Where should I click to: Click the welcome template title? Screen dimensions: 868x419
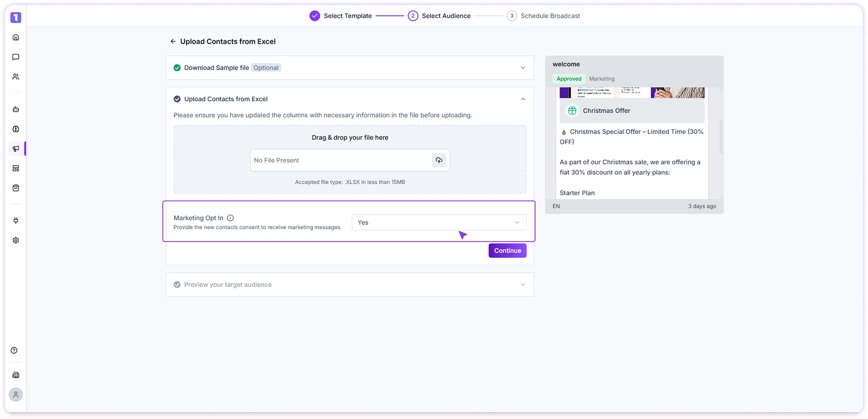coord(566,64)
